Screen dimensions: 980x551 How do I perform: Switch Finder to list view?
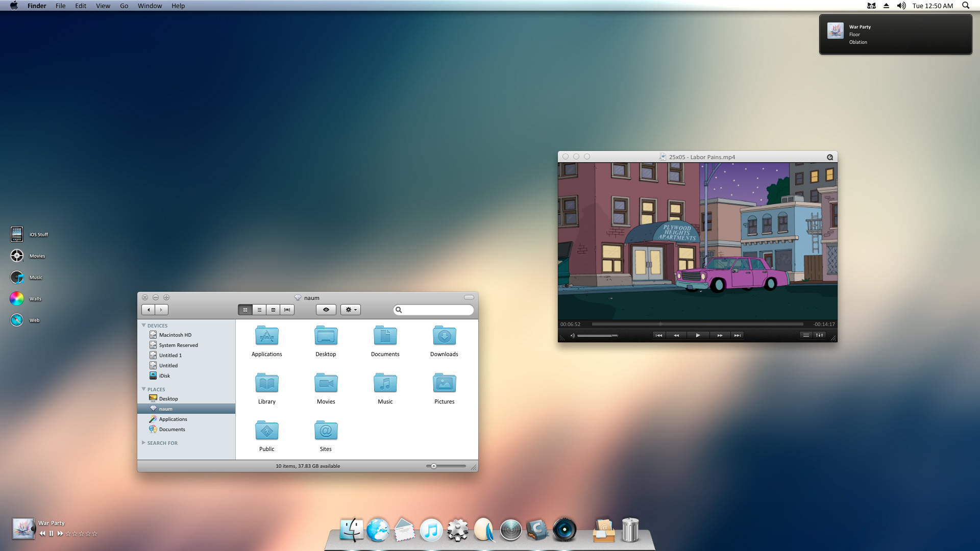259,310
